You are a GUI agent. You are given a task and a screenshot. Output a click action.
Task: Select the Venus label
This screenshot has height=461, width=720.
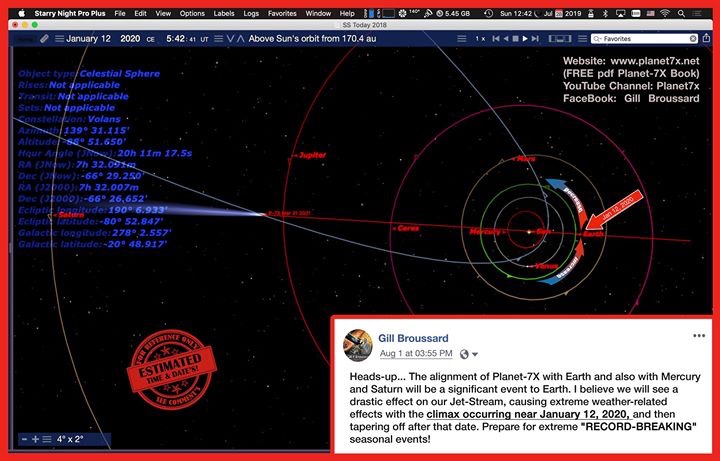point(546,266)
